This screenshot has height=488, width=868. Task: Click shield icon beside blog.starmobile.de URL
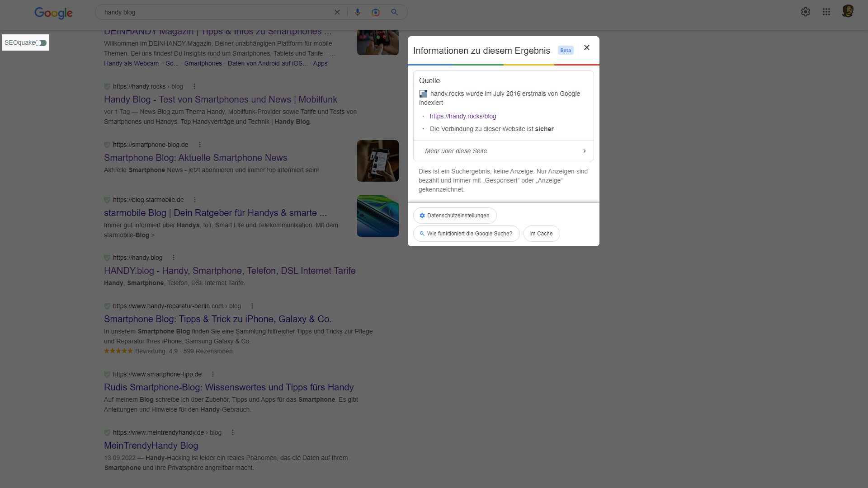pyautogui.click(x=107, y=200)
